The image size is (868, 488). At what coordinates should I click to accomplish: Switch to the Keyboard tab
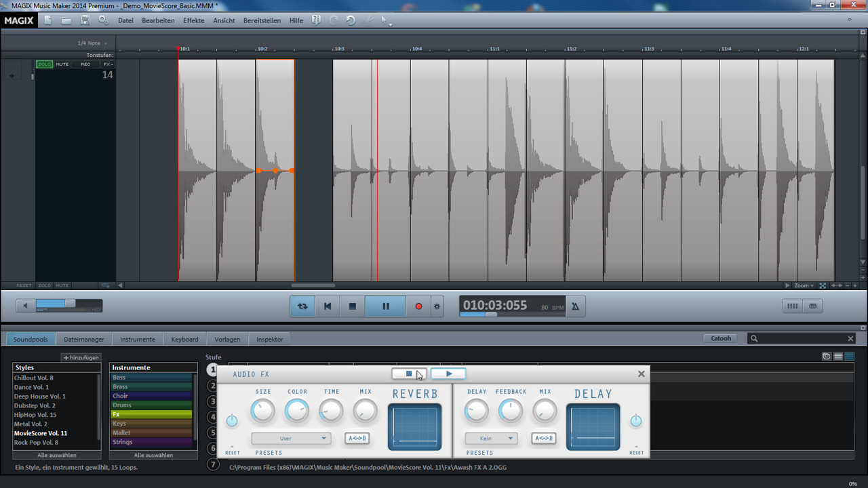coord(184,339)
